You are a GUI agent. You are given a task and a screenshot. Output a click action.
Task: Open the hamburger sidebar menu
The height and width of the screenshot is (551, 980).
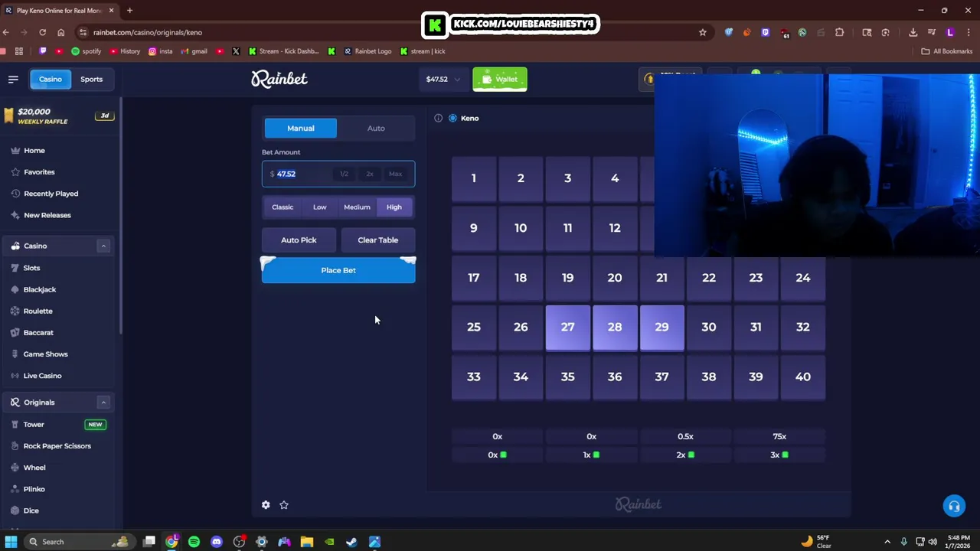[13, 79]
